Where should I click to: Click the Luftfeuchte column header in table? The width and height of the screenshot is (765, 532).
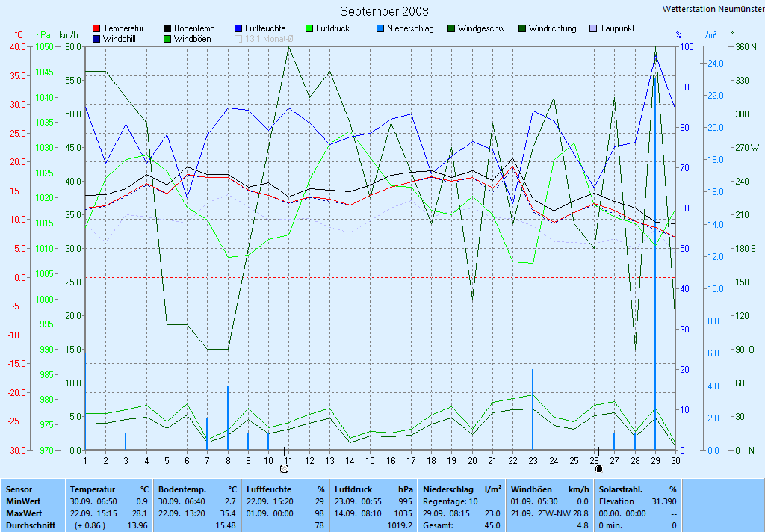pos(269,489)
